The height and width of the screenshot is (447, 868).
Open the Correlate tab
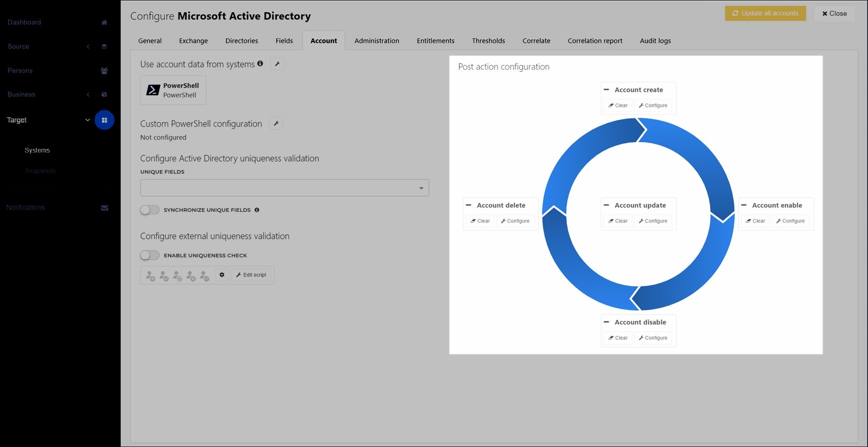[536, 41]
